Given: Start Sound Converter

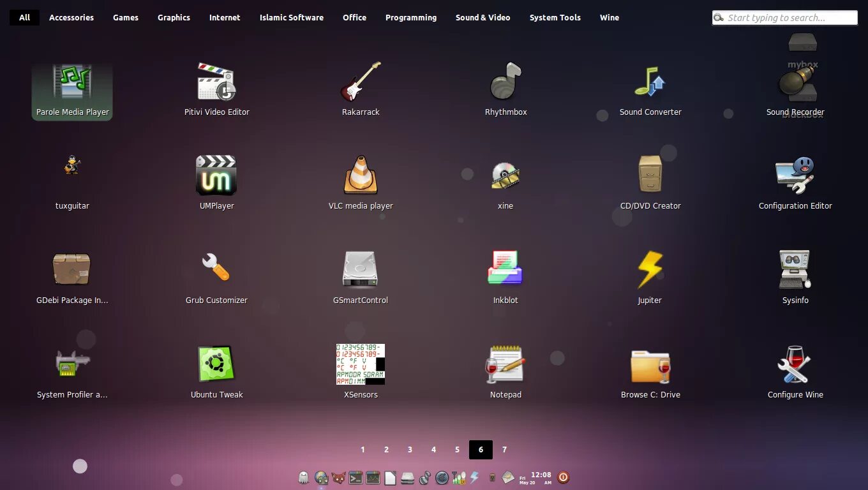Looking at the screenshot, I should 650,91.
